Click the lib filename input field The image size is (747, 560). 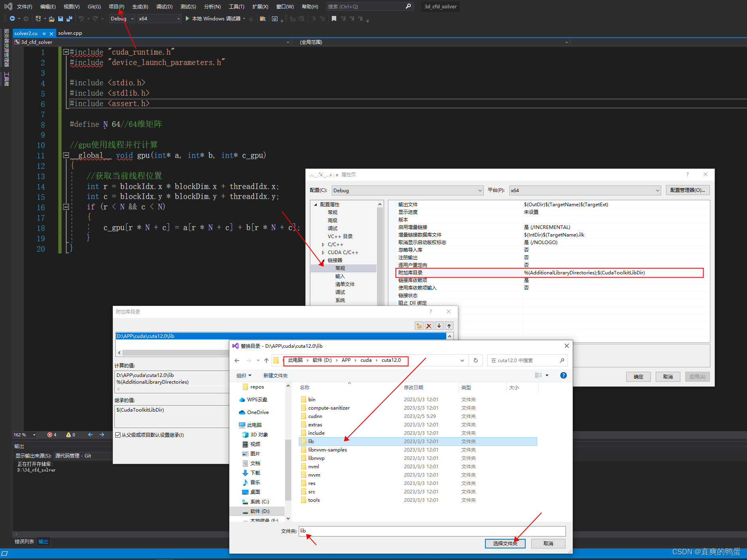tap(431, 531)
